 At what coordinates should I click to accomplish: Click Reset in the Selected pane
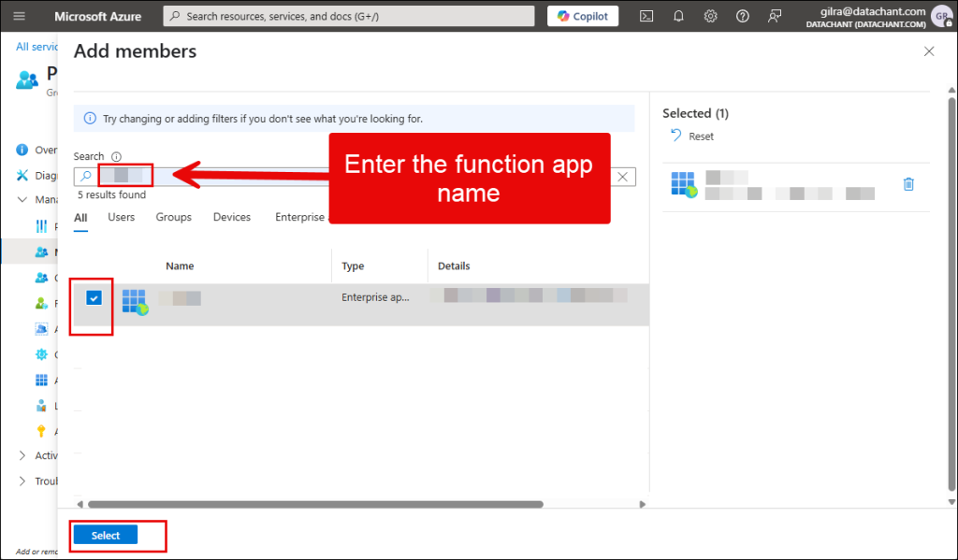693,136
